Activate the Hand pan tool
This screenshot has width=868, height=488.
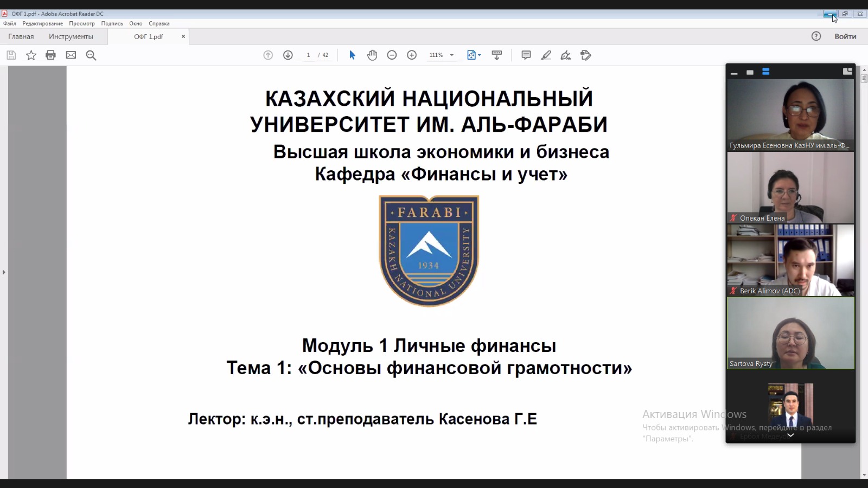pos(372,55)
